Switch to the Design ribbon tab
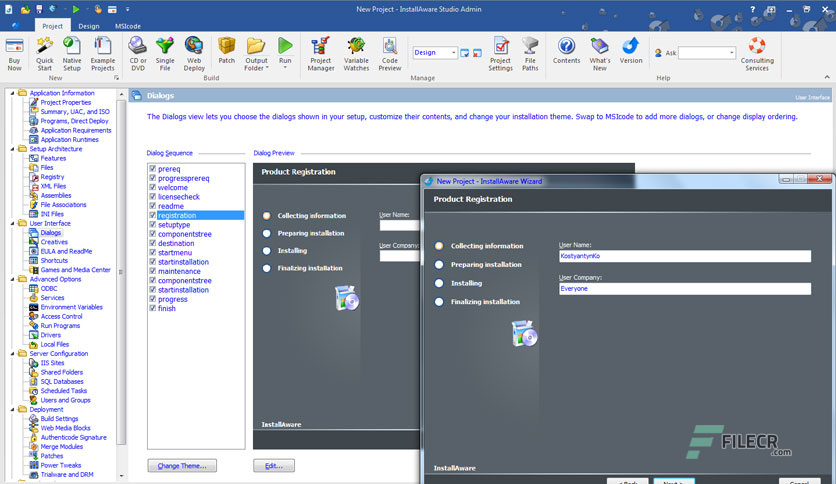836x484 pixels. pos(89,26)
